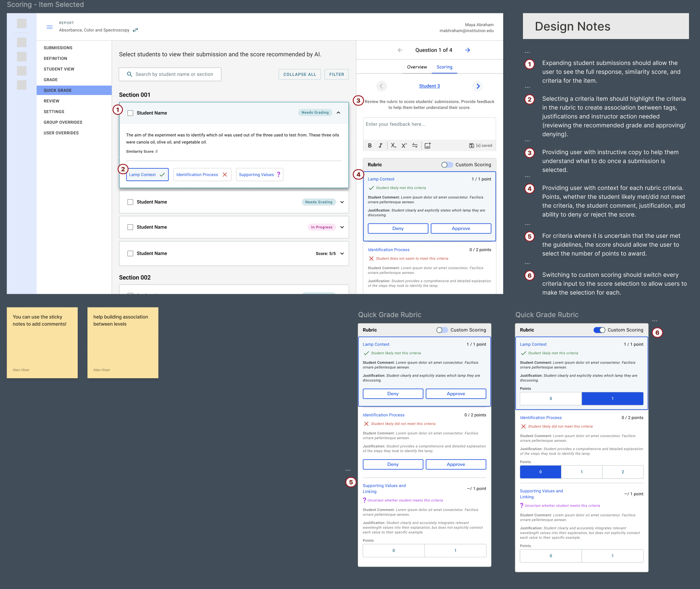Expand the Score 5/5 student row
This screenshot has height=589, width=700.
click(x=342, y=253)
